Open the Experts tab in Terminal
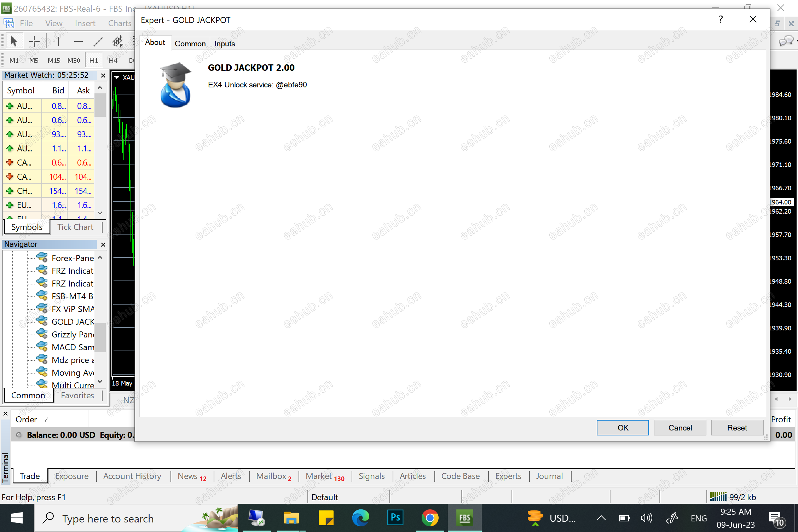The width and height of the screenshot is (798, 532). pyautogui.click(x=508, y=476)
